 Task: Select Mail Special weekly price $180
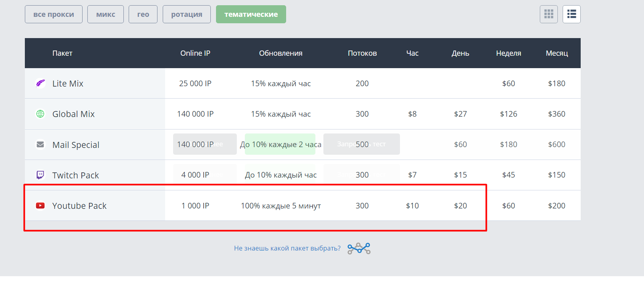tap(508, 144)
